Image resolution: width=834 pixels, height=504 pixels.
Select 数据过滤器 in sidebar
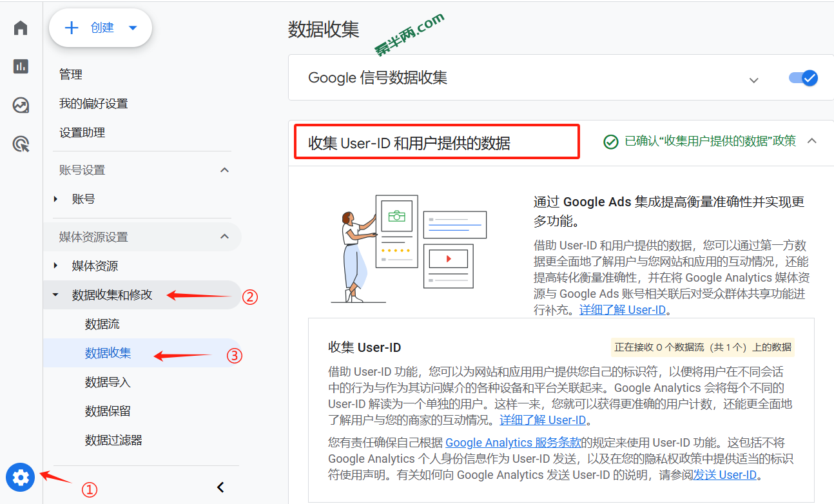point(113,440)
